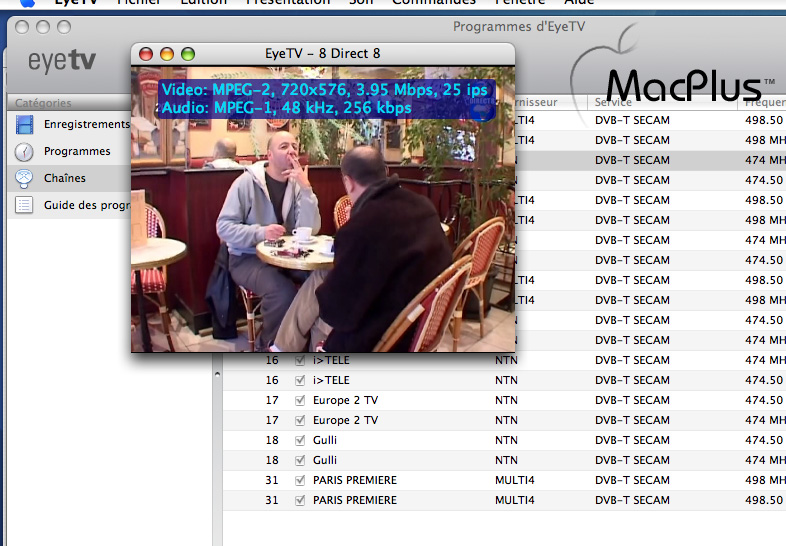Select Europe 2 TV name at 474.50
Screen dimensions: 786x546
tap(345, 400)
